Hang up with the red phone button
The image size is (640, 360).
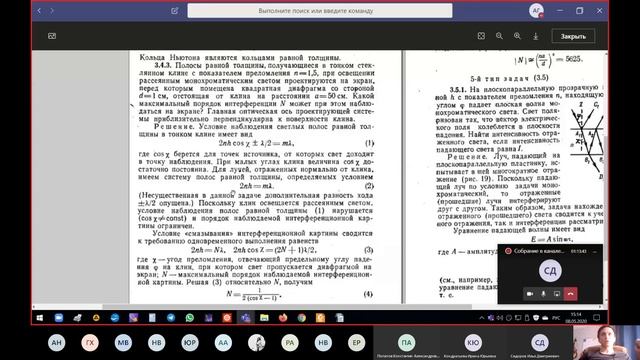coord(571,294)
